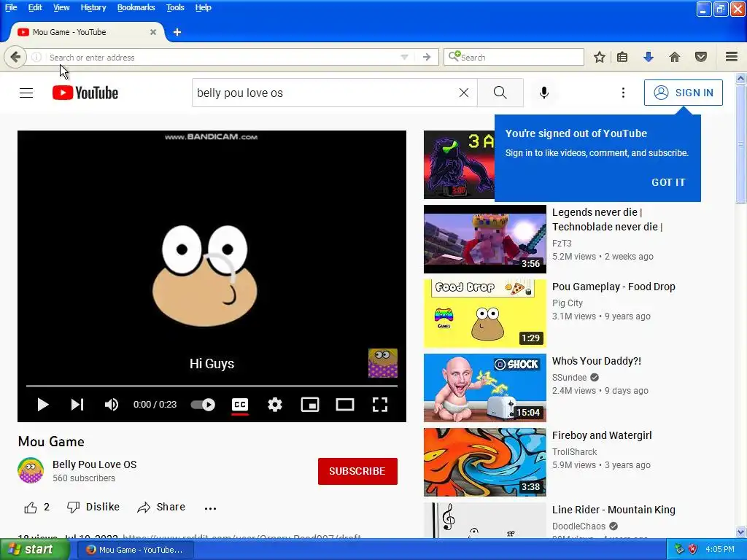Toggle closed captions CC button

pyautogui.click(x=240, y=405)
